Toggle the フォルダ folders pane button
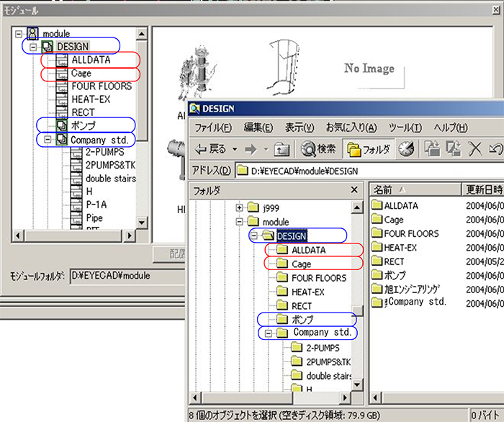 click(x=369, y=150)
